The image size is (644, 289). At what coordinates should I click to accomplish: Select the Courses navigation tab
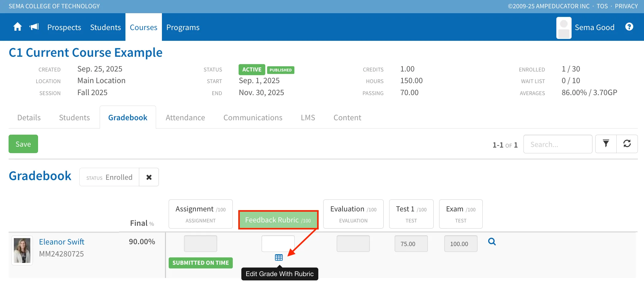click(x=144, y=27)
